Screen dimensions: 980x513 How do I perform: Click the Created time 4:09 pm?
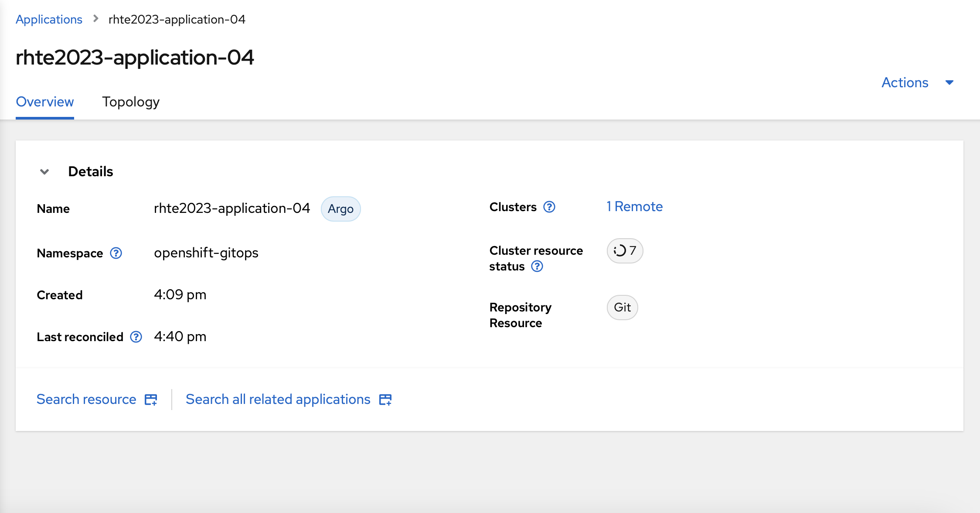pyautogui.click(x=180, y=295)
